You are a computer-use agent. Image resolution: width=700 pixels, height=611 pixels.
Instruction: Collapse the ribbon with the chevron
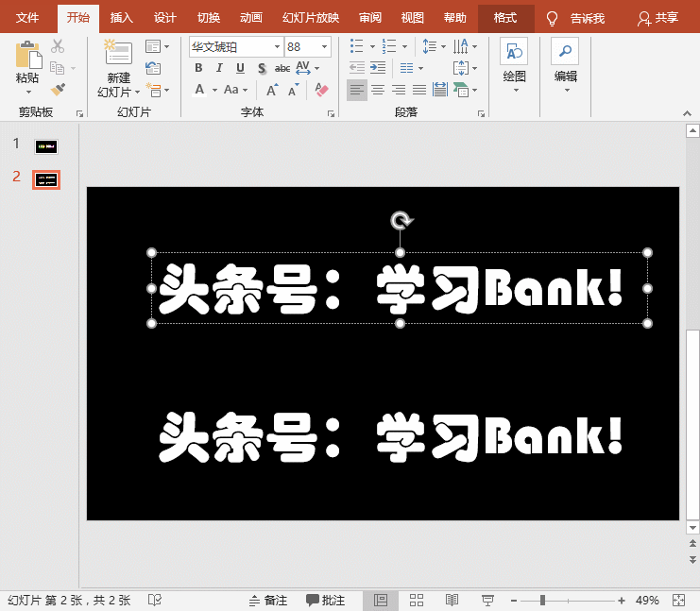point(687,114)
